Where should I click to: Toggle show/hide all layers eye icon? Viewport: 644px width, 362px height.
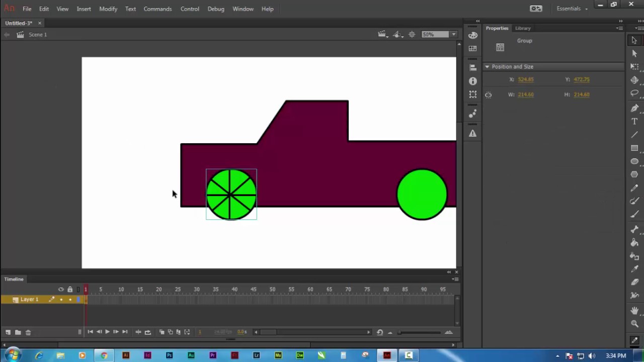[61, 289]
